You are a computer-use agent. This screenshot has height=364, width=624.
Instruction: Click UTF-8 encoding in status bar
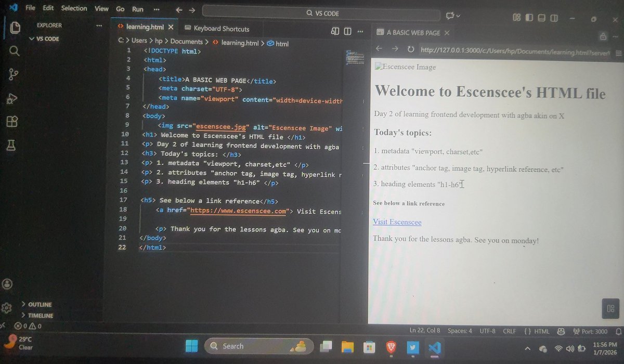click(x=487, y=331)
